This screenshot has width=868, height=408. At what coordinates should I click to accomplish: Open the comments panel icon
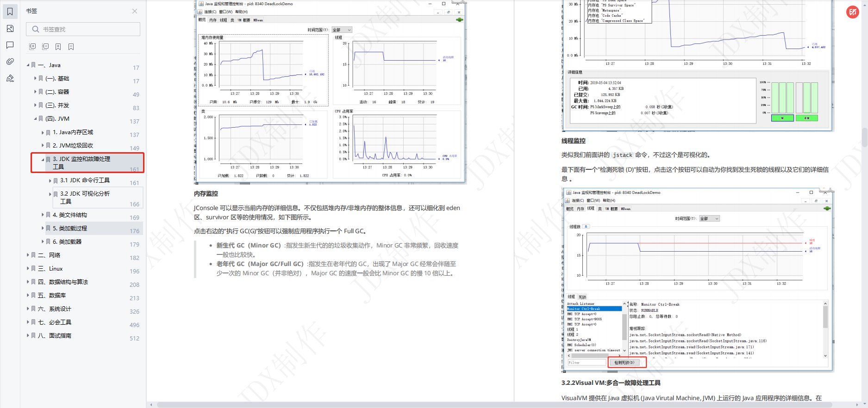pos(10,45)
